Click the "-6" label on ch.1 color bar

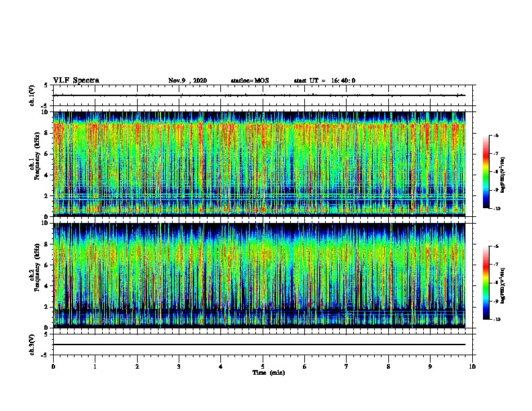496,135
